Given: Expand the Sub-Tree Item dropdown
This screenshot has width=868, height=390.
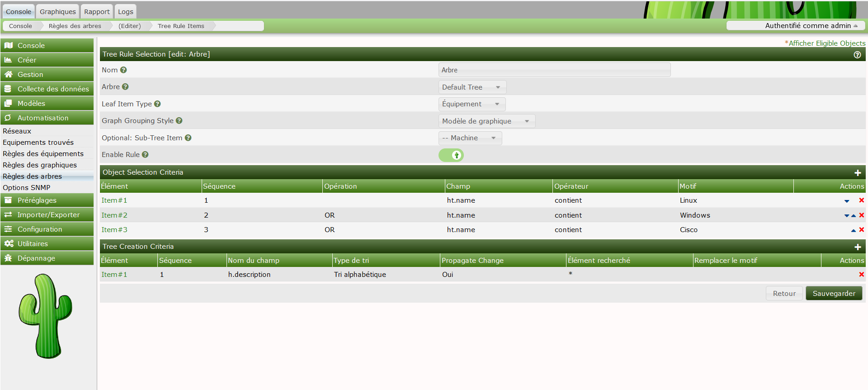Looking at the screenshot, I should pyautogui.click(x=470, y=138).
